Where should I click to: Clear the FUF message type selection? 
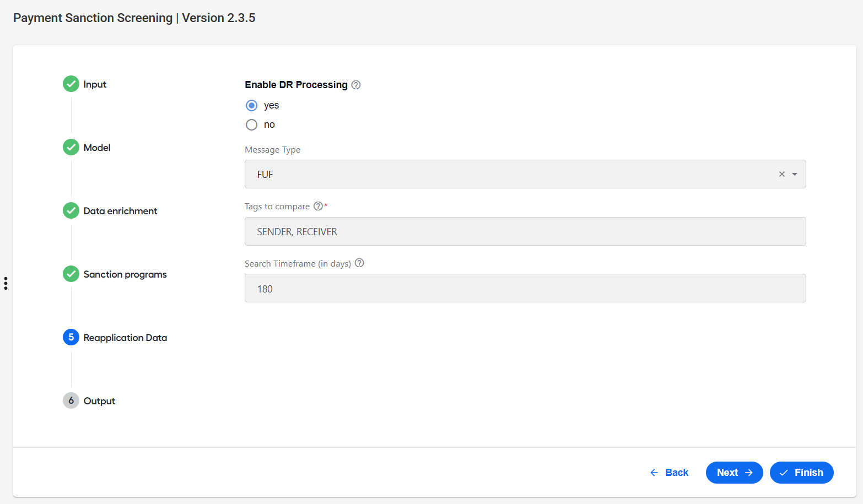click(x=781, y=174)
